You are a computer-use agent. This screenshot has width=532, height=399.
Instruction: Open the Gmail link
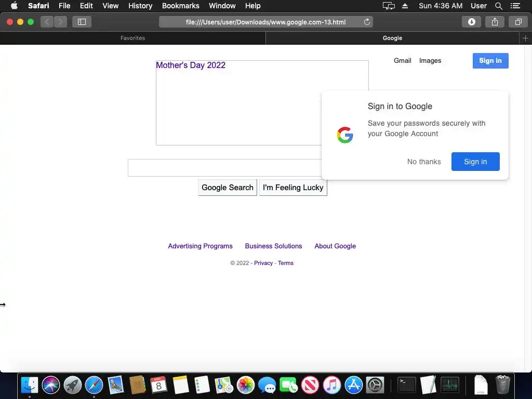click(403, 61)
